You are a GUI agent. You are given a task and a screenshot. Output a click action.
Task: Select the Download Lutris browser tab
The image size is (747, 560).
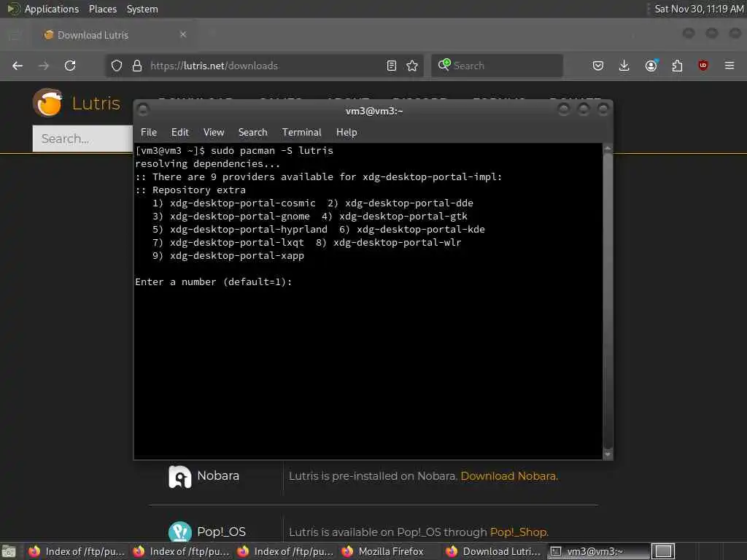pyautogui.click(x=115, y=35)
